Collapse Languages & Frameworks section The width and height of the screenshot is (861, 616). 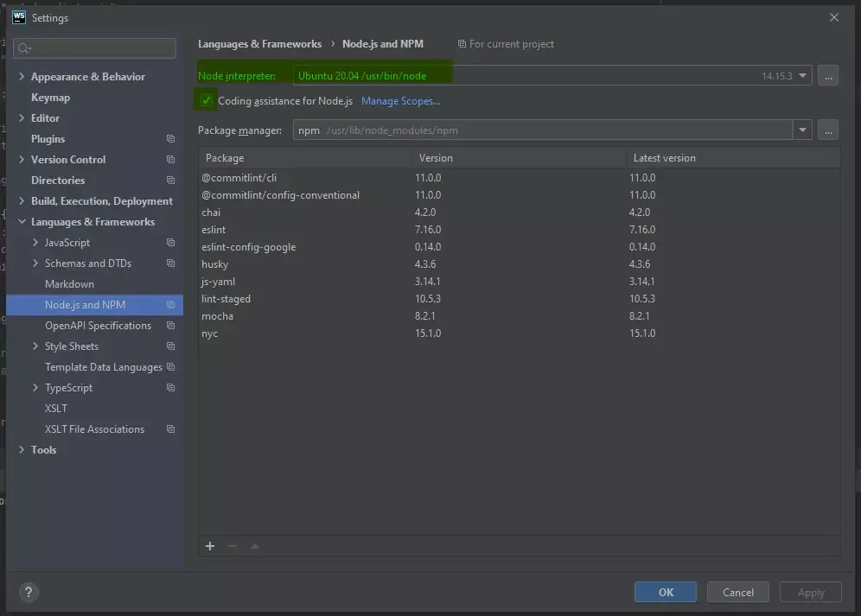coord(22,222)
